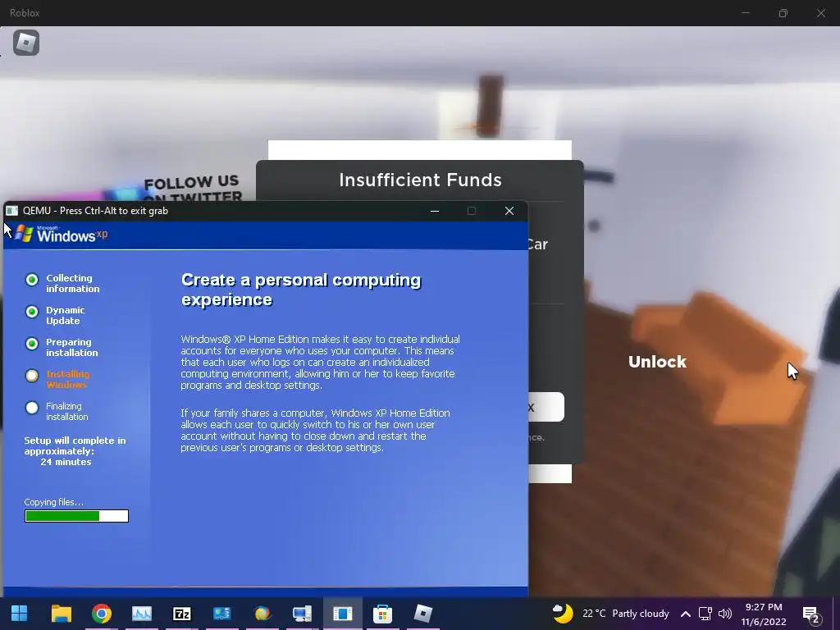Click the Follow Us On Twitter sign
Image resolution: width=840 pixels, height=630 pixels.
point(192,188)
